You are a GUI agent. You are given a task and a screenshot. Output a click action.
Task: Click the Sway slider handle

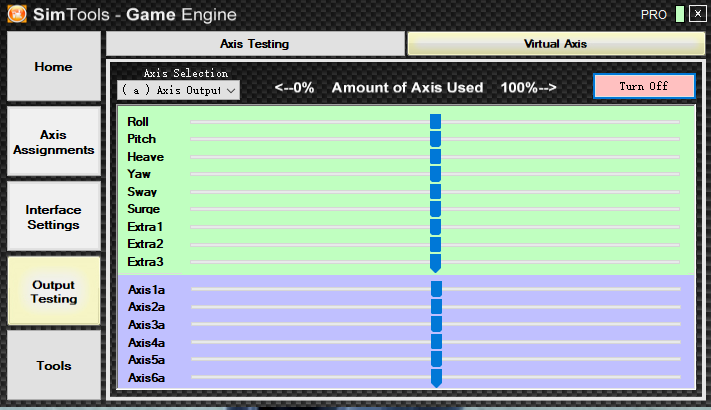(x=435, y=191)
